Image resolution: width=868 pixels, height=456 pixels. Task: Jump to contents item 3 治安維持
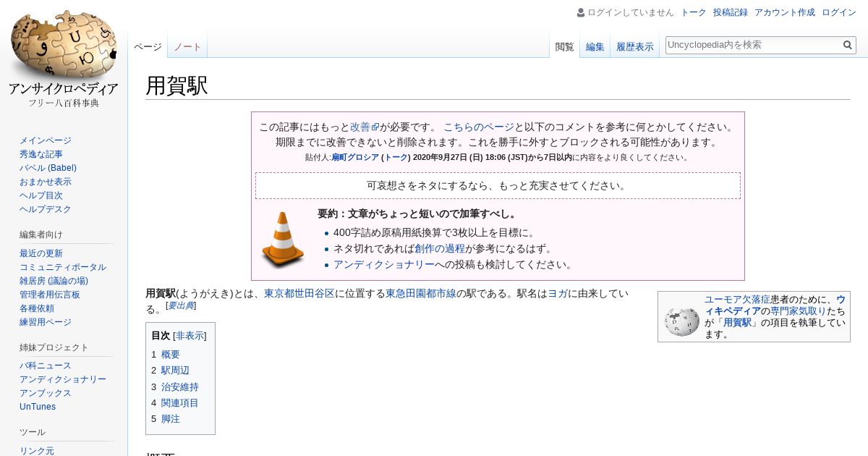click(x=180, y=387)
